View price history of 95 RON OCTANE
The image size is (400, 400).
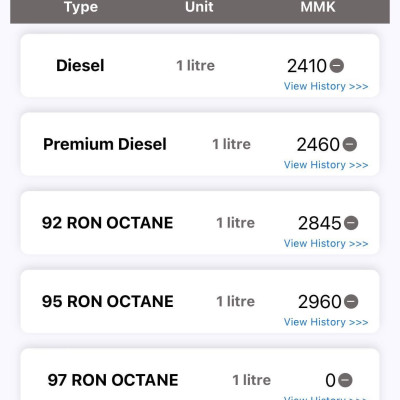point(326,322)
